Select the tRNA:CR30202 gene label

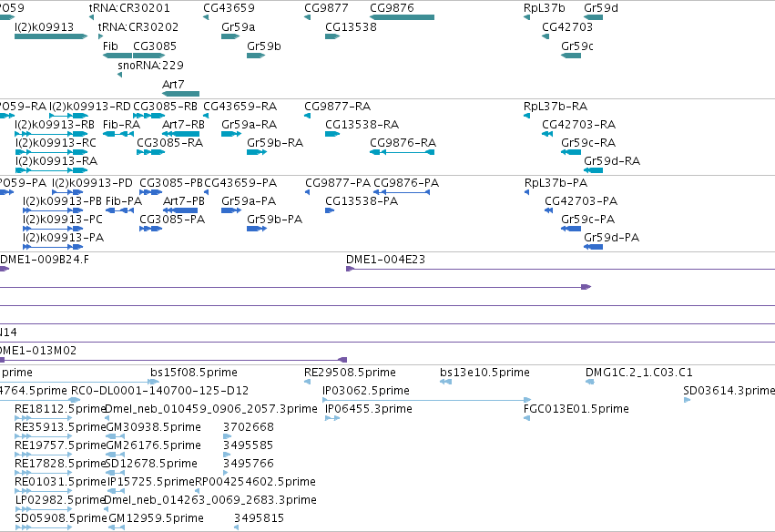pyautogui.click(x=138, y=27)
